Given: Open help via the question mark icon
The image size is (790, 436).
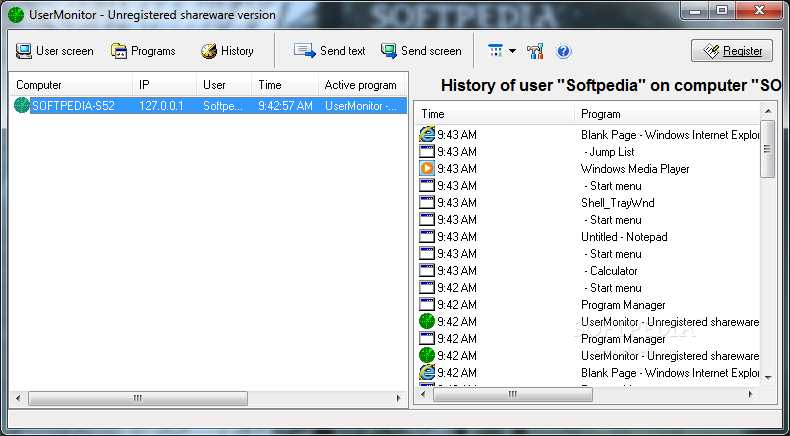Looking at the screenshot, I should pos(563,51).
